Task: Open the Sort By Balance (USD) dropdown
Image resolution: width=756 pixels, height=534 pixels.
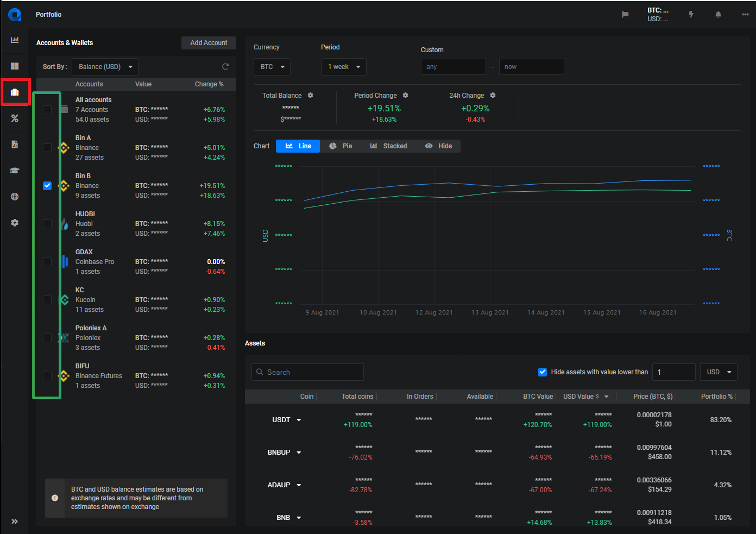Action: click(x=105, y=67)
